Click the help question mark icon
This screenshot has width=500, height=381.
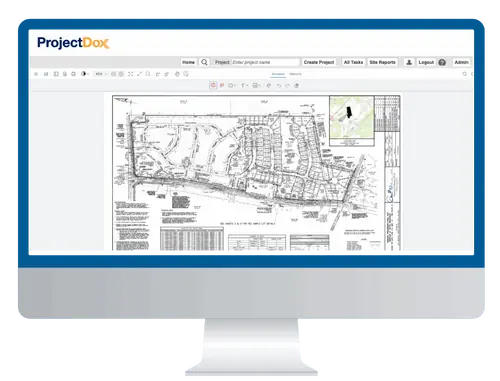pyautogui.click(x=442, y=62)
